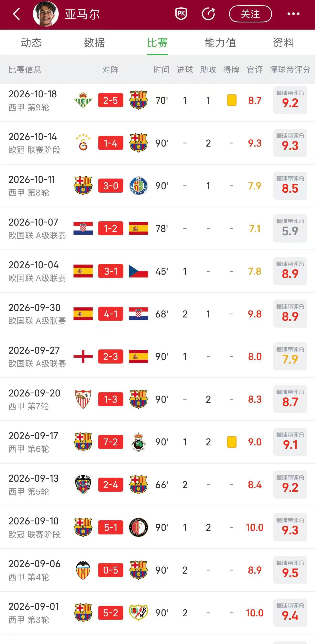Open the 7-2 Racing Santander score
The image size is (315, 644).
click(110, 442)
